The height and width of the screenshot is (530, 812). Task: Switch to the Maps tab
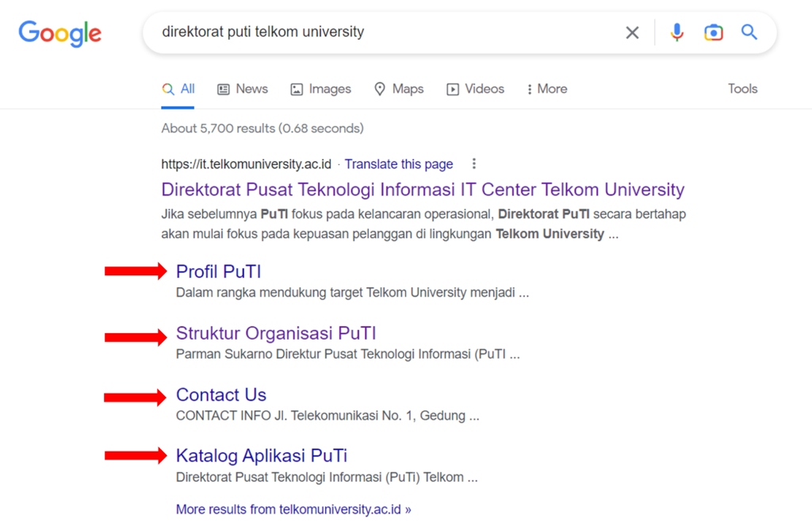399,89
